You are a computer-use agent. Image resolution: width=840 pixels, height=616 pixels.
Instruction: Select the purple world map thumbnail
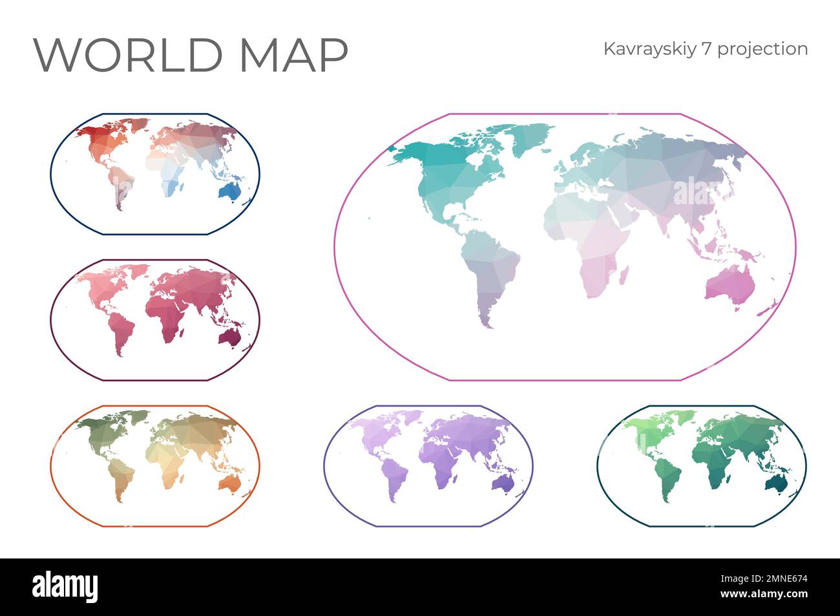point(428,466)
